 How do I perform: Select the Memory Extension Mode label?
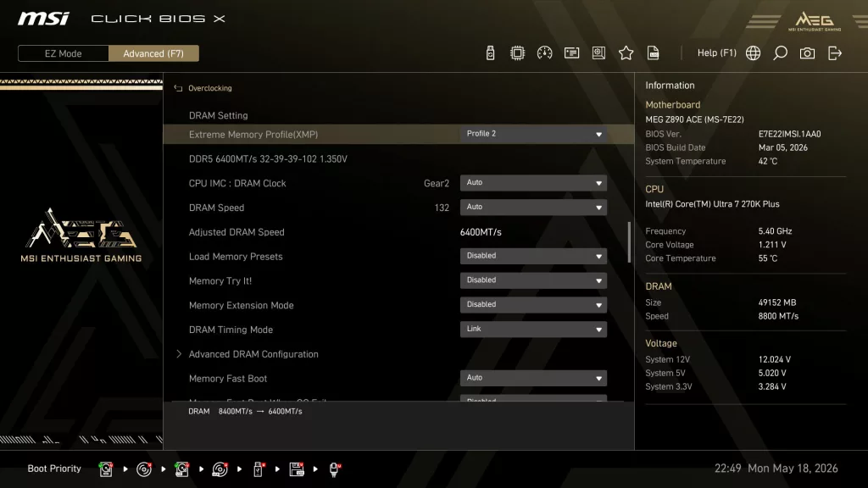coord(241,305)
